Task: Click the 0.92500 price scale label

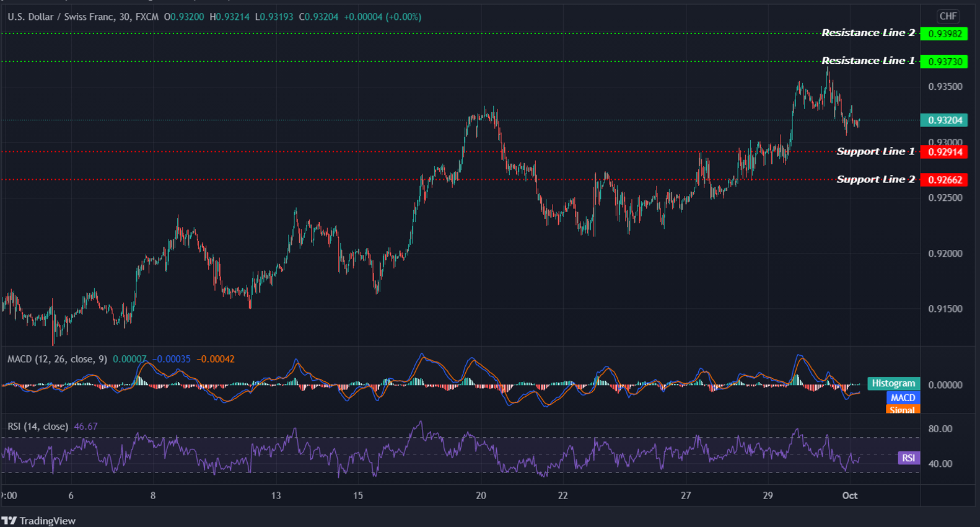Action: [x=945, y=198]
